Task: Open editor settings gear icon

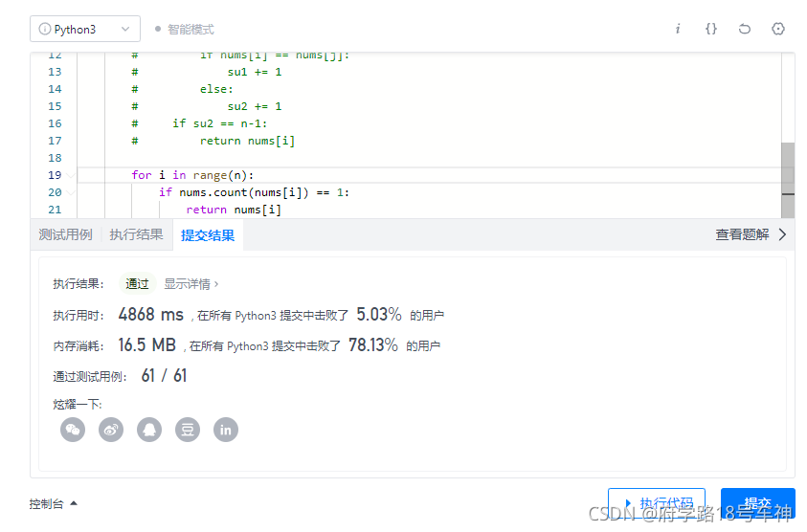Action: pyautogui.click(x=778, y=29)
